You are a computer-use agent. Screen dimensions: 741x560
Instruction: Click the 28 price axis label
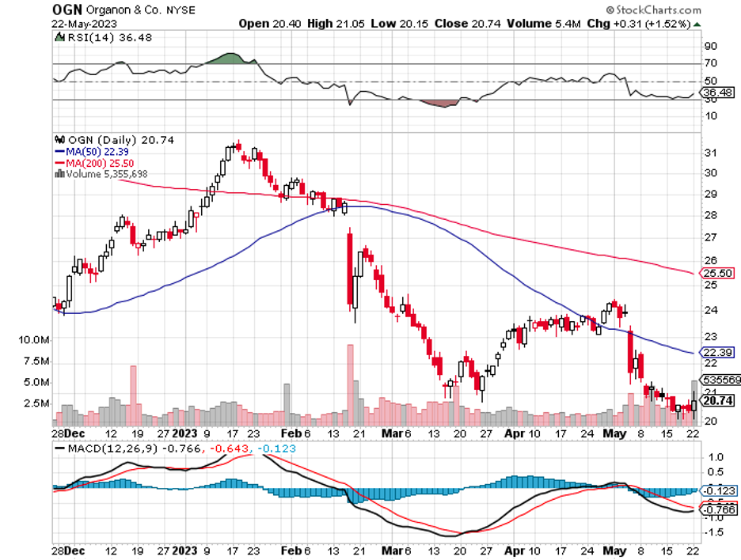pos(711,215)
